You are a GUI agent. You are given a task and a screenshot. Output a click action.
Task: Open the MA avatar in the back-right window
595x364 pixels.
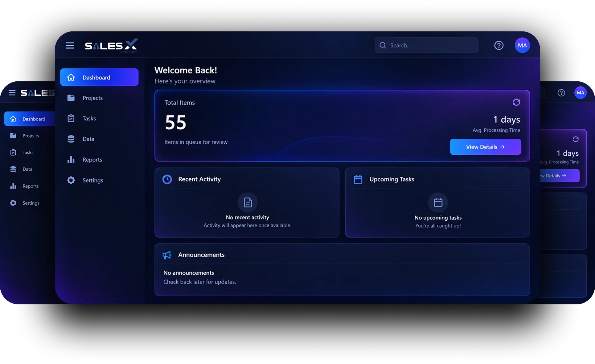(581, 93)
